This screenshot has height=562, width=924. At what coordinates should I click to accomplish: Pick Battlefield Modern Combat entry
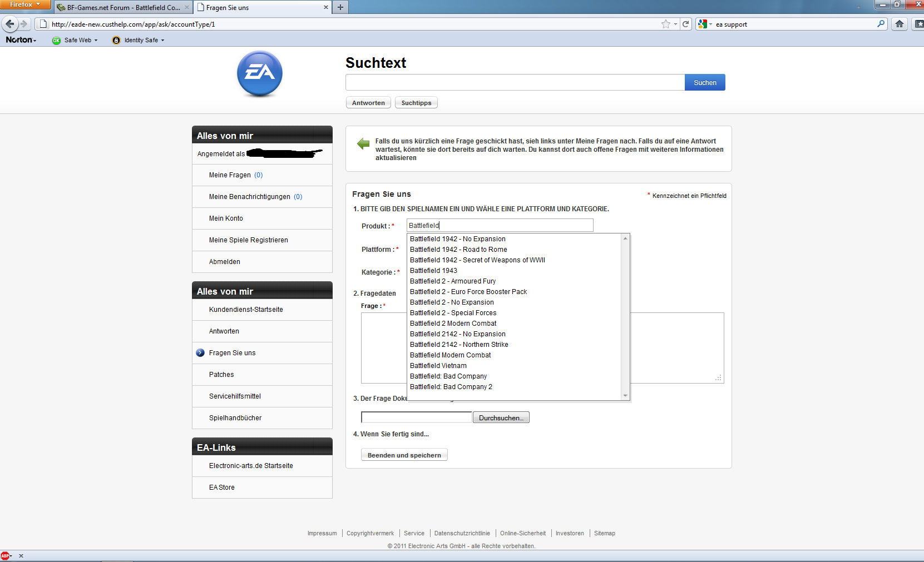point(451,355)
